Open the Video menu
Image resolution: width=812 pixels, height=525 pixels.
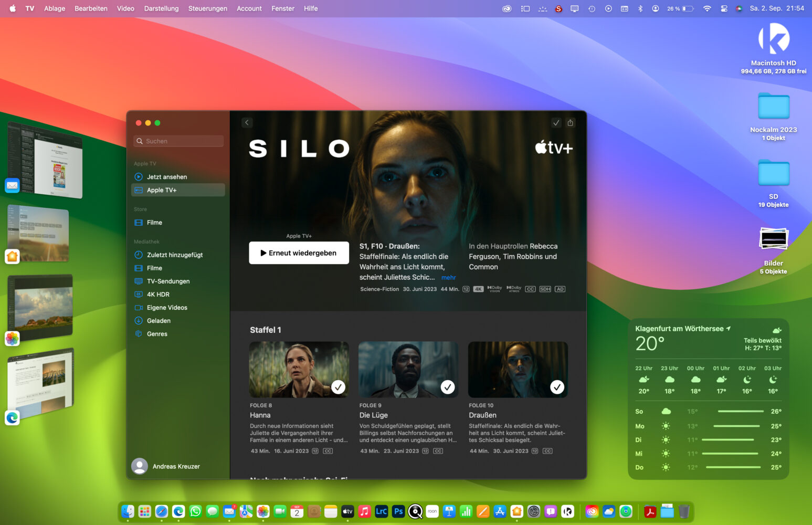(125, 8)
